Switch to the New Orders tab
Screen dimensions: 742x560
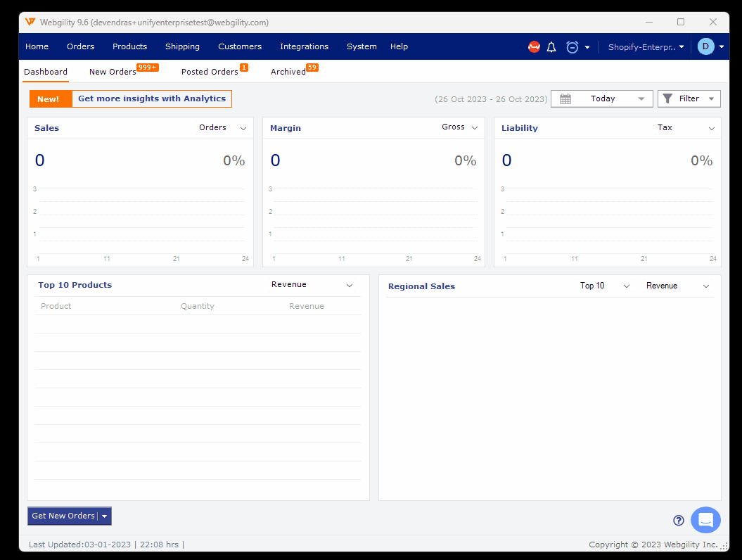pos(113,72)
